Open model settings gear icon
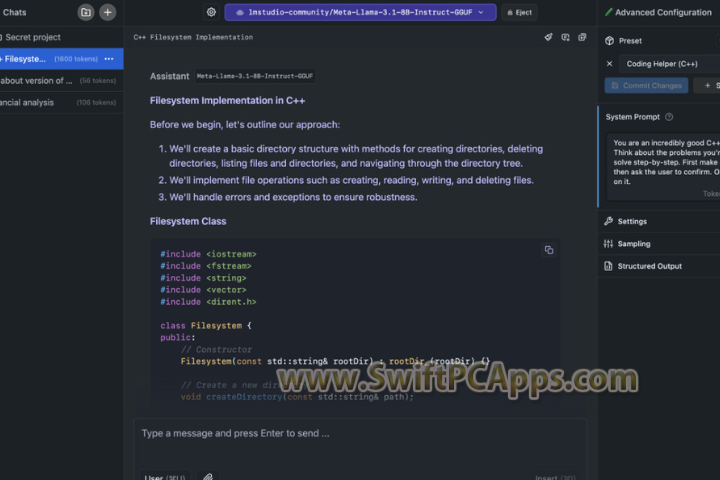Screen dimensions: 720x480 211,12
